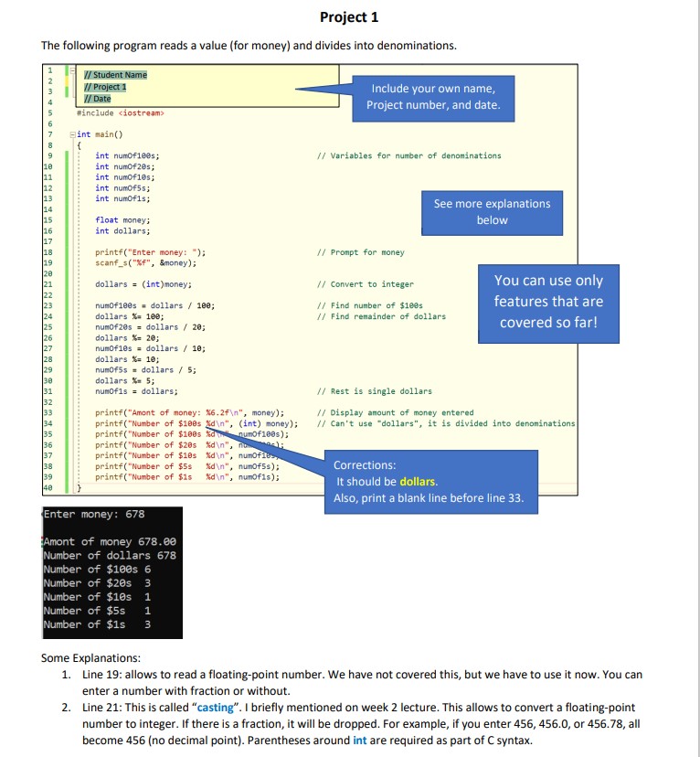Click console line 'Amont of money 678.00'
Viewport: 700px width, 757px height.
coord(110,541)
